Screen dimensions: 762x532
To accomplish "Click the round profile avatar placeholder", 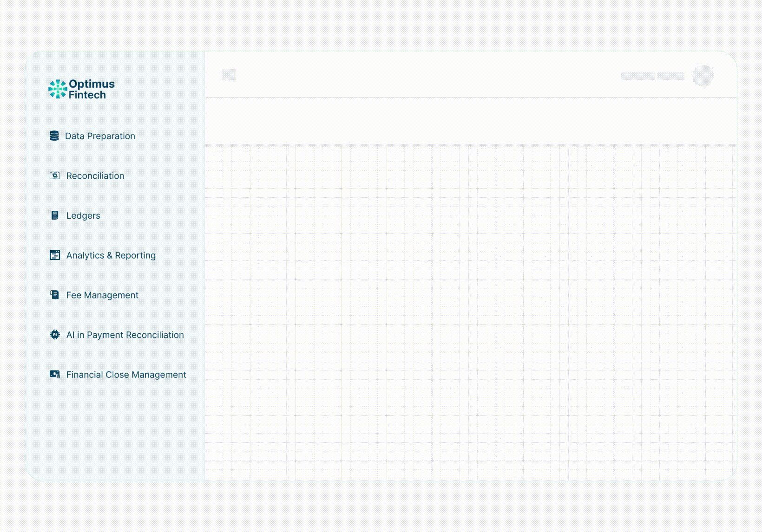I will pyautogui.click(x=703, y=76).
